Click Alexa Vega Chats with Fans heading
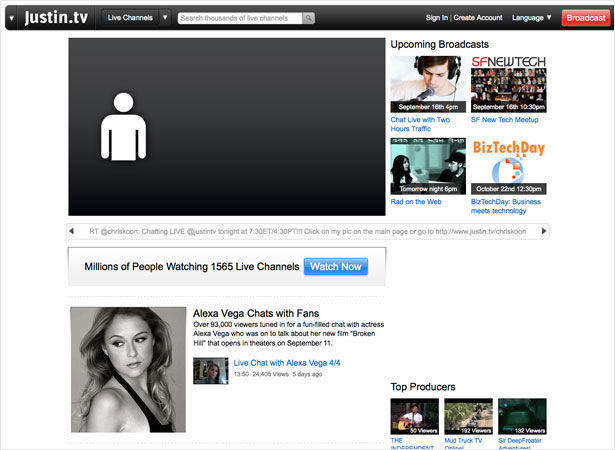This screenshot has width=615, height=450. 256,313
